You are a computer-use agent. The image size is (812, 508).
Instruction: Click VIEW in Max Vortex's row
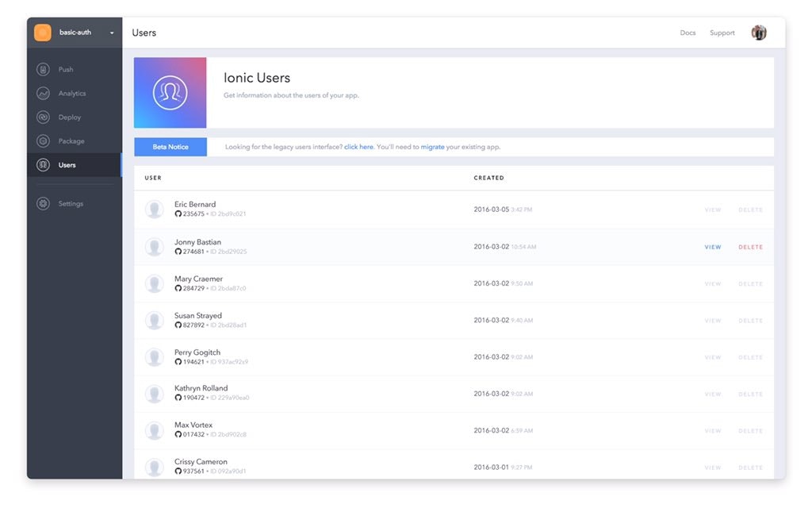pyautogui.click(x=713, y=431)
